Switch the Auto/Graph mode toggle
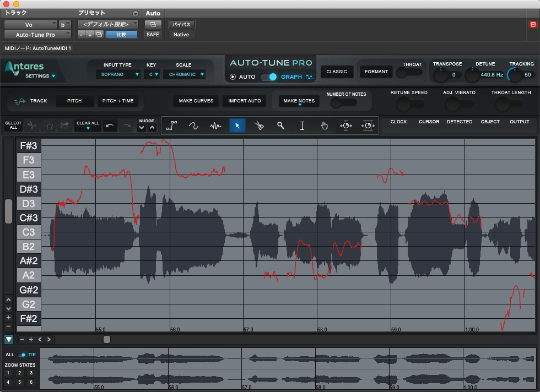Image resolution: width=540 pixels, height=392 pixels. [x=268, y=77]
